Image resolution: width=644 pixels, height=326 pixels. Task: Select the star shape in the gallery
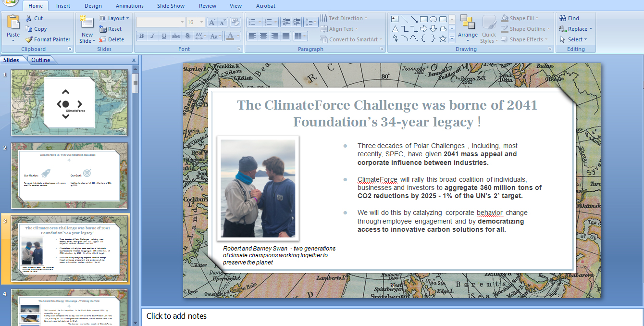click(443, 38)
